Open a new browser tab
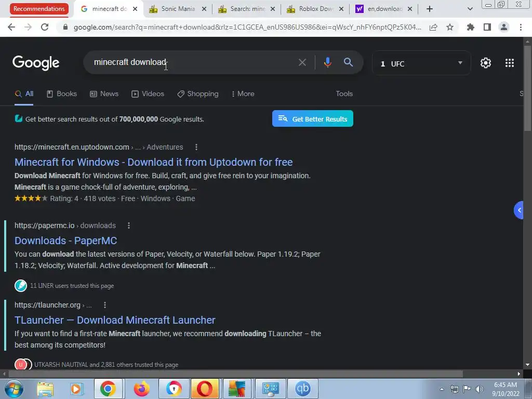Image resolution: width=532 pixels, height=399 pixels. 430,9
